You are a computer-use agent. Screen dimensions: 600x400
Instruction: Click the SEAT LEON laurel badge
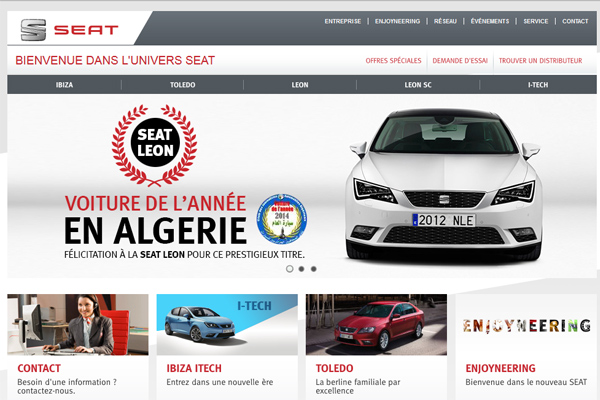[155, 145]
